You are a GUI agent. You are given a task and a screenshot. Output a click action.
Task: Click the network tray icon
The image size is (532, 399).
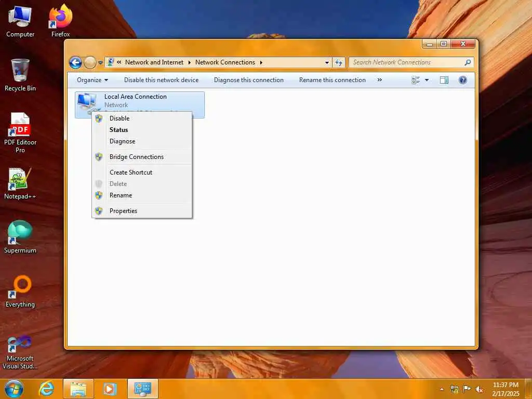(x=454, y=389)
